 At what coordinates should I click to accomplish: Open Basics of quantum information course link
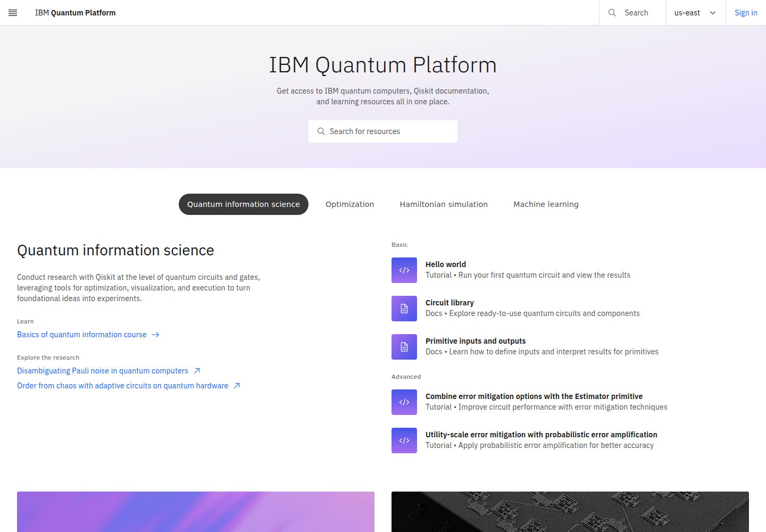pyautogui.click(x=82, y=335)
